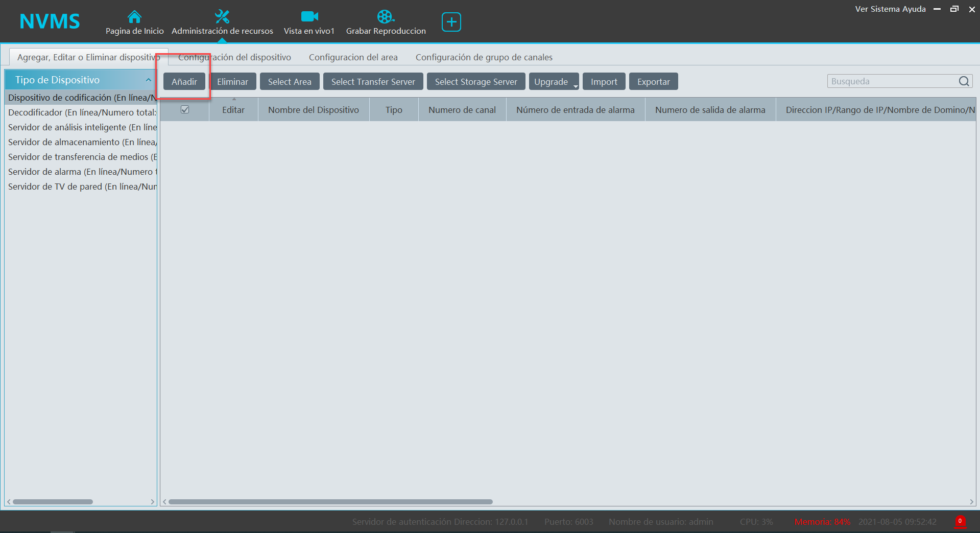Collapse the Tipo de Dispositivo panel

pyautogui.click(x=148, y=80)
